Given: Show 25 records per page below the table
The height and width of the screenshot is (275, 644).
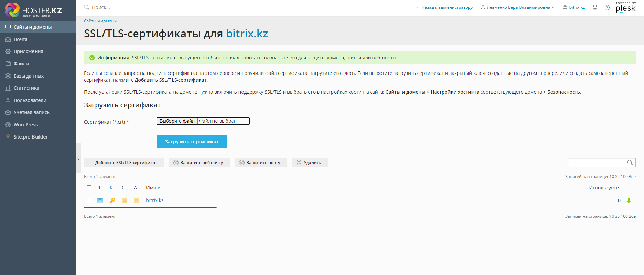Looking at the screenshot, I should [617, 216].
